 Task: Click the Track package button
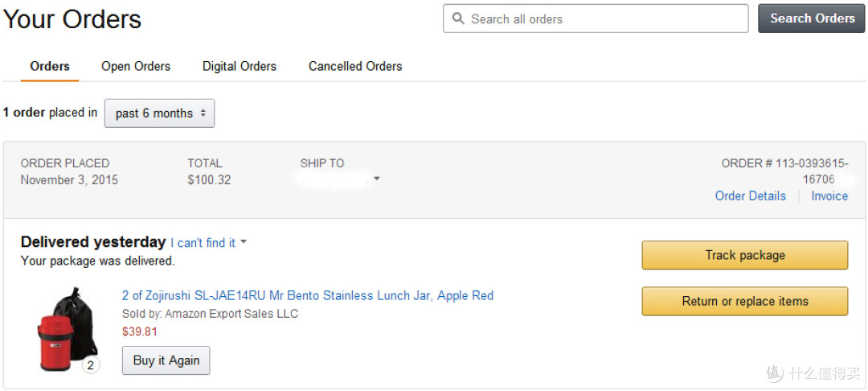744,255
